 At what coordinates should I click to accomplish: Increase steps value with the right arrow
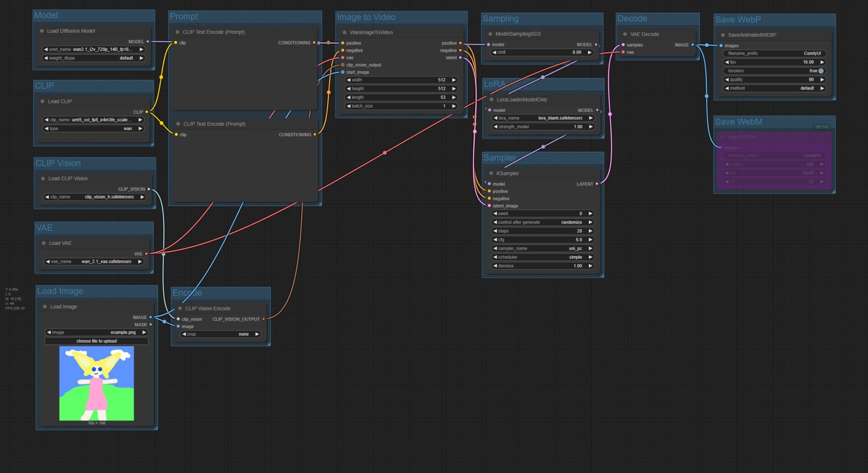(x=590, y=231)
